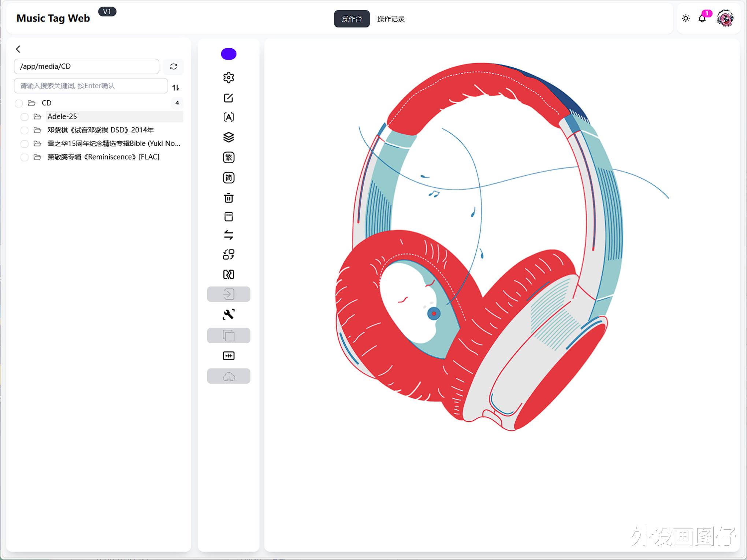
Task: Click the edit tags pencil icon
Action: tap(228, 98)
